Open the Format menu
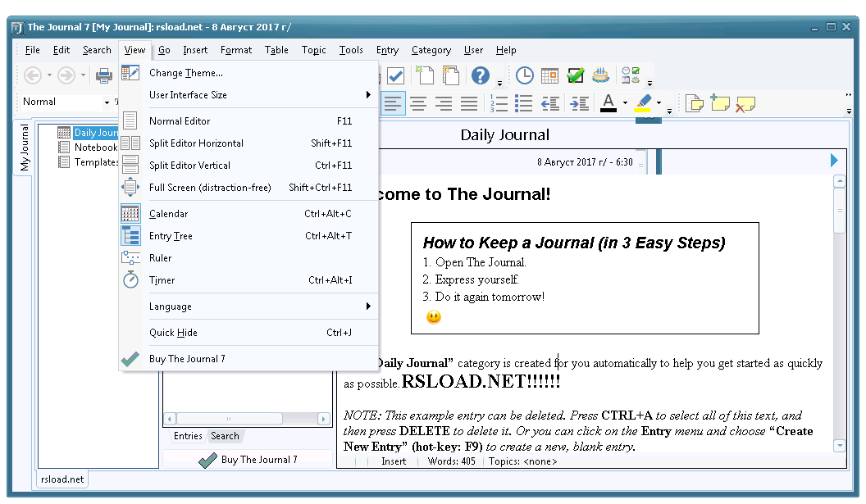The width and height of the screenshot is (866, 504). click(236, 50)
